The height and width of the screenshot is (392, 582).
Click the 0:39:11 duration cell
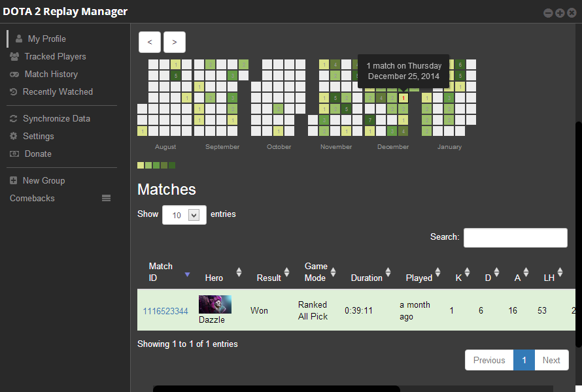coord(358,310)
